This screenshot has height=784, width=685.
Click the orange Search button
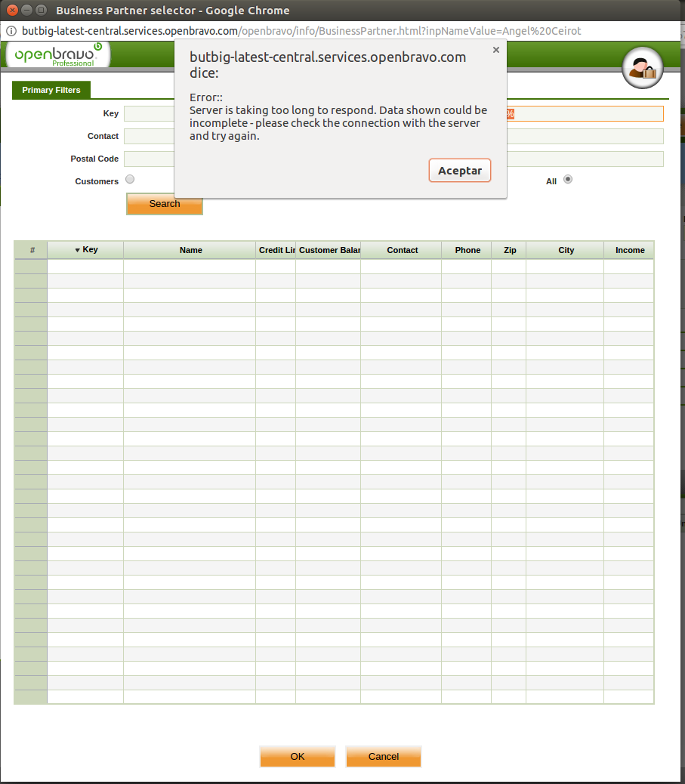click(165, 204)
